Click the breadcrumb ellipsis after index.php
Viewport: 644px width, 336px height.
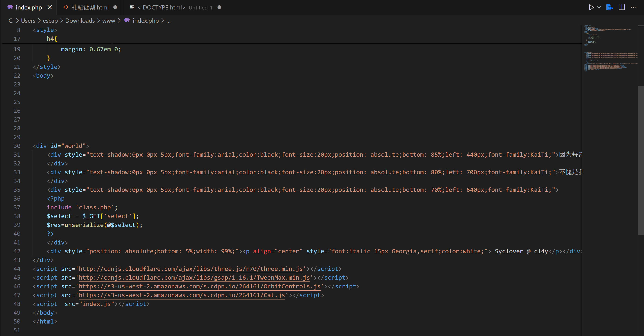[168, 21]
